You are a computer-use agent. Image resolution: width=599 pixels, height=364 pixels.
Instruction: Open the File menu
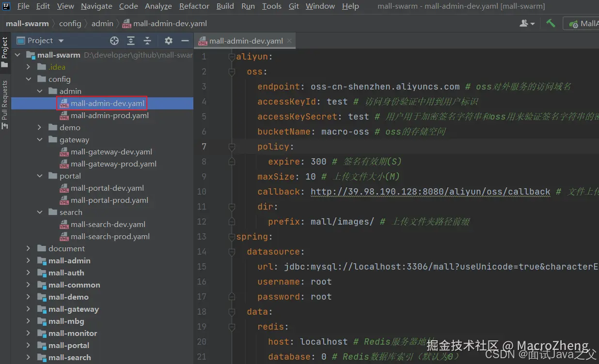click(23, 6)
